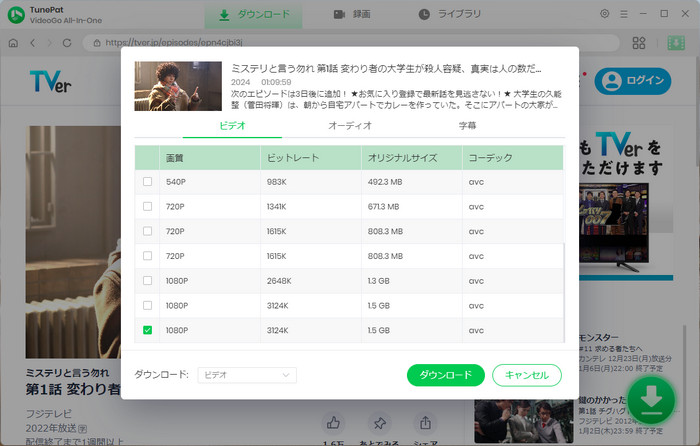Screen dimensions: 700x446
Task: Reload the page with the refresh icon
Action: 67,43
